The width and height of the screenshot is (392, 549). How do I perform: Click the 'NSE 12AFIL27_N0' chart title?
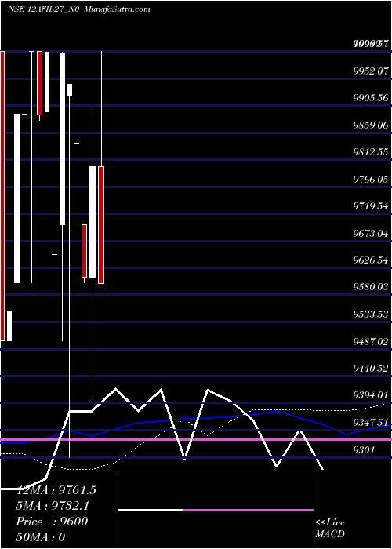click(x=45, y=9)
